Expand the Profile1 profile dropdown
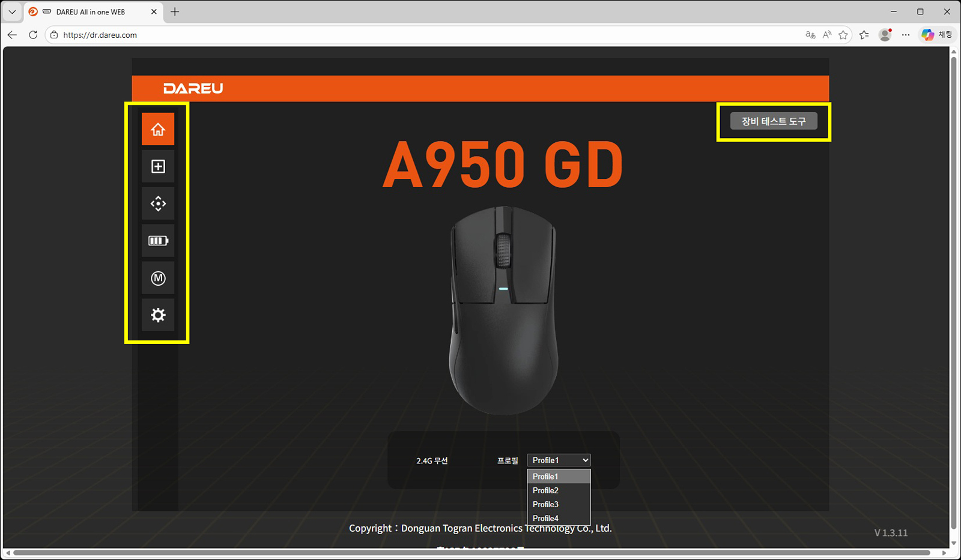Screen dimensions: 961x560 (559, 460)
